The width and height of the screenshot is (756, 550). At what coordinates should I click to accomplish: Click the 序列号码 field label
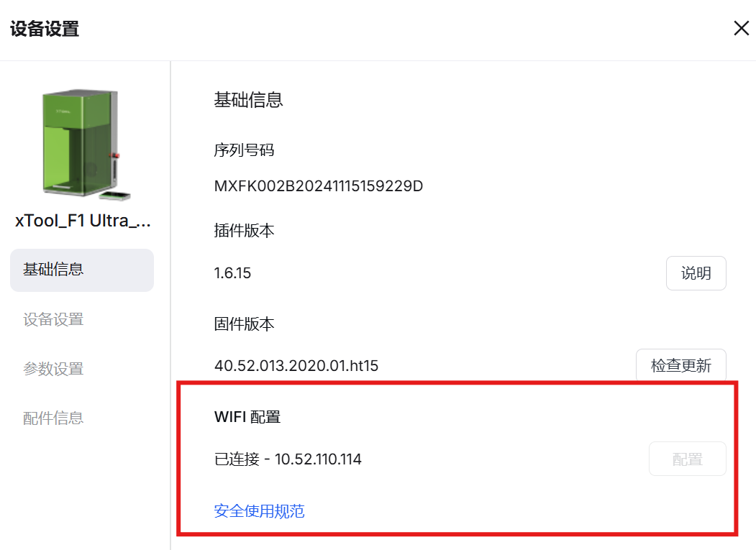pos(245,150)
